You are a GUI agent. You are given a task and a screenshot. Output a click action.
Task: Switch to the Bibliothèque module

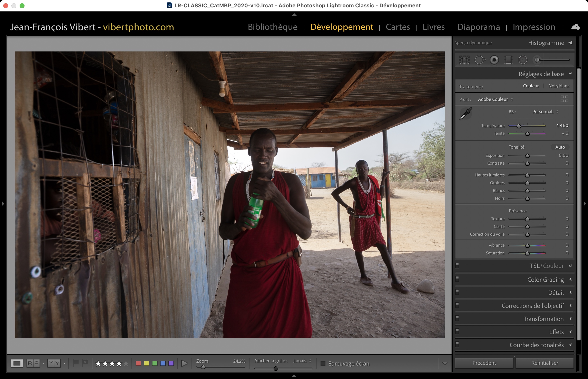click(272, 27)
